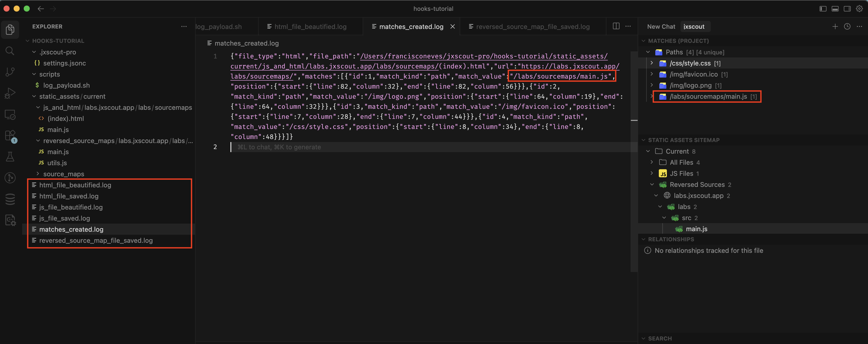The image size is (868, 344).
Task: Switch to New Chat tab
Action: point(661,27)
